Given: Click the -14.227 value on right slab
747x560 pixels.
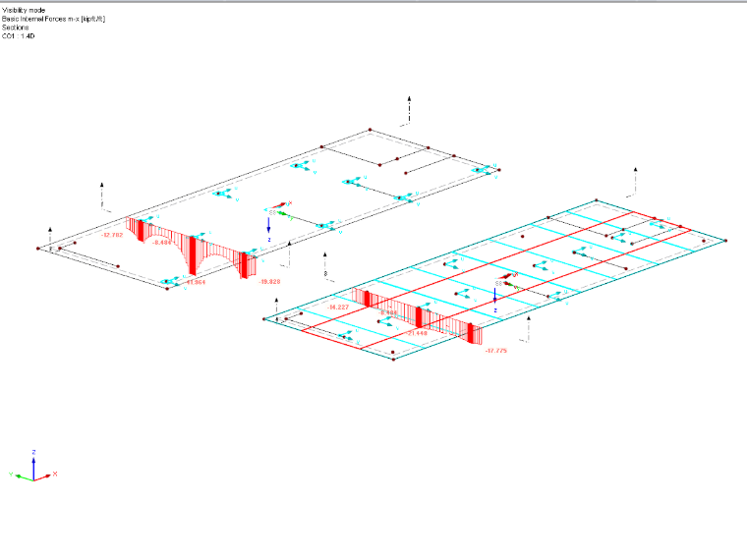Looking at the screenshot, I should 338,308.
